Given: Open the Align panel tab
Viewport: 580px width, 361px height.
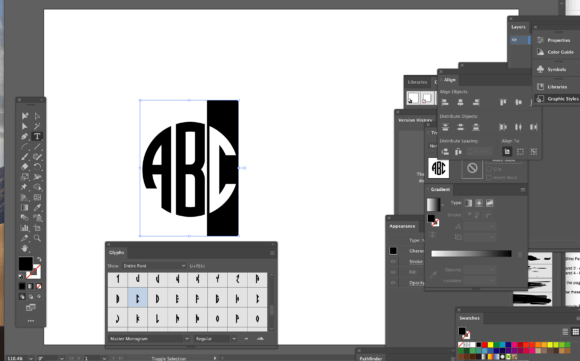Looking at the screenshot, I should pyautogui.click(x=450, y=80).
